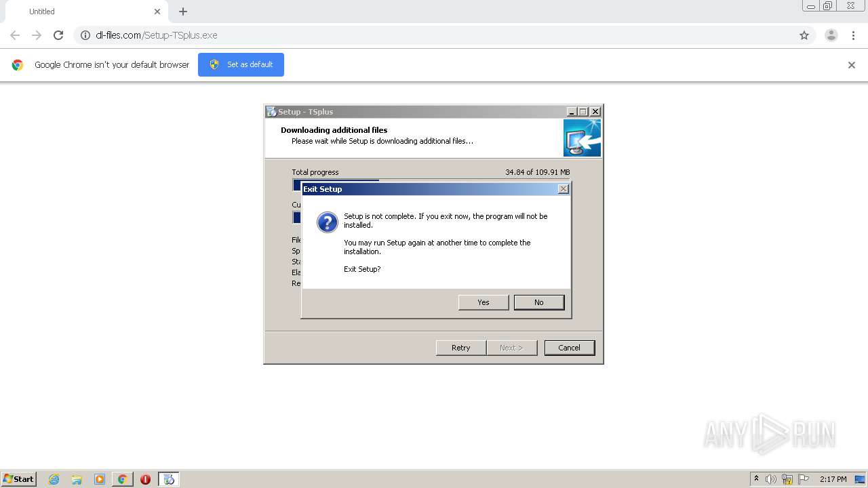The width and height of the screenshot is (868, 488).
Task: Click the taskbar clock 2:17 PM
Action: click(x=833, y=479)
